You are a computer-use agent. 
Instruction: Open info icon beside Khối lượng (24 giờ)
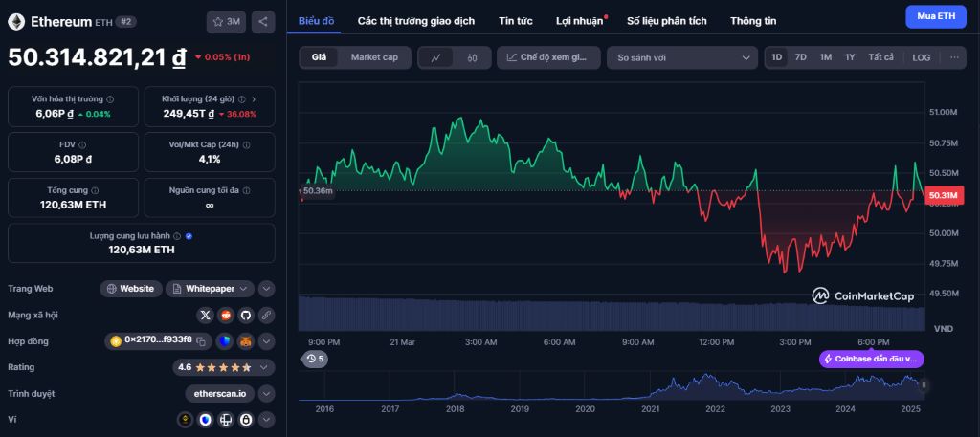pyautogui.click(x=242, y=98)
